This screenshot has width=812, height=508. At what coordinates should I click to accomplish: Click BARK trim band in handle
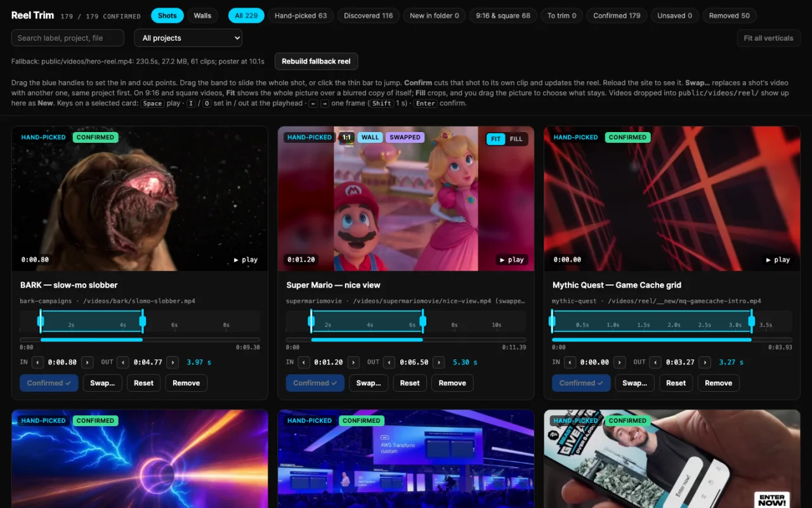click(41, 321)
